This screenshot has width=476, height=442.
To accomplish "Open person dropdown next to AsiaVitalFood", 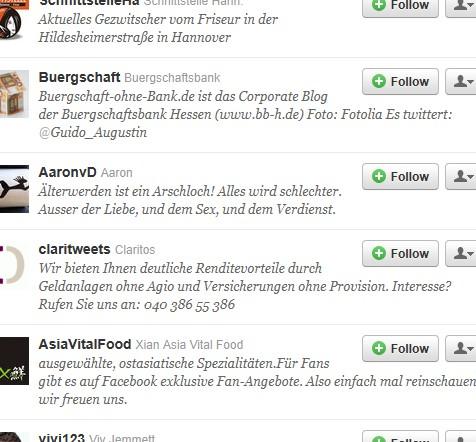I will [x=461, y=349].
